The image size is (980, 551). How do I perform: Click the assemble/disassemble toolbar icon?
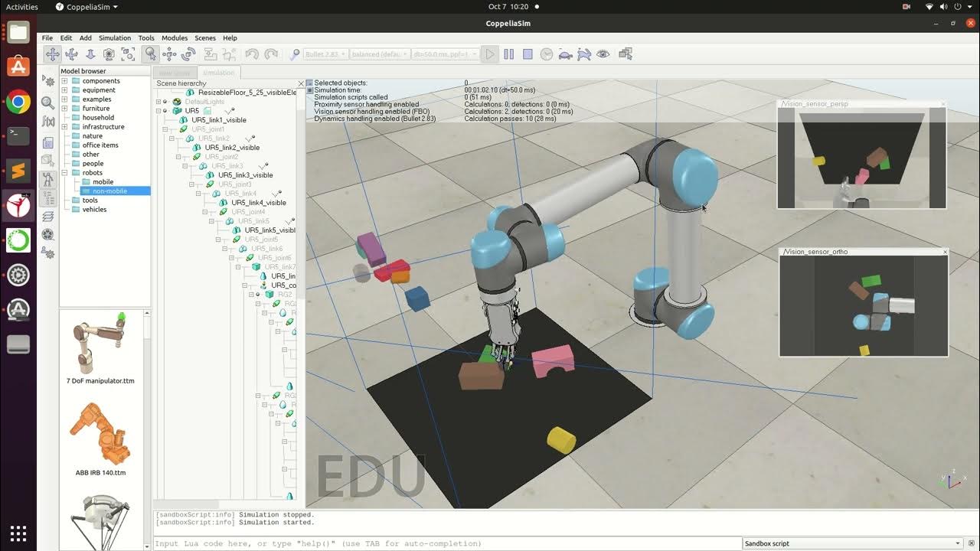coord(210,54)
